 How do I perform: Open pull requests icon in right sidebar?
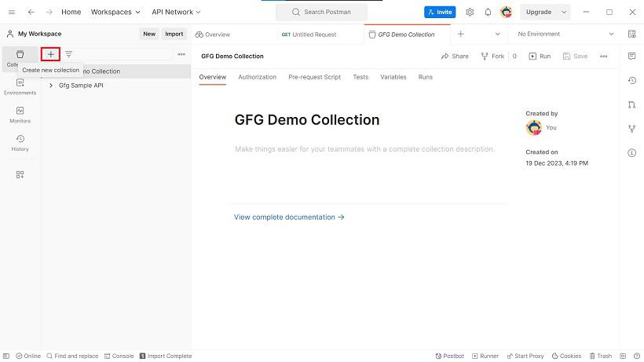coord(631,104)
